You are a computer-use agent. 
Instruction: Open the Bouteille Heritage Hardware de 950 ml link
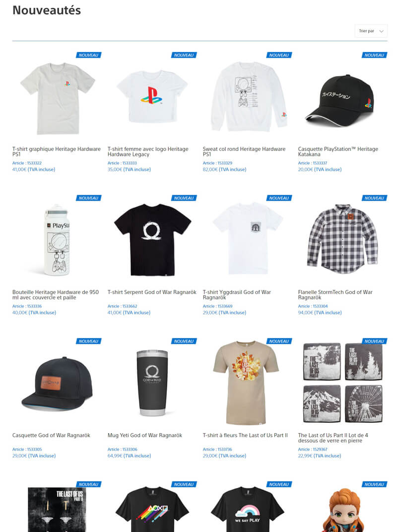pyautogui.click(x=56, y=295)
